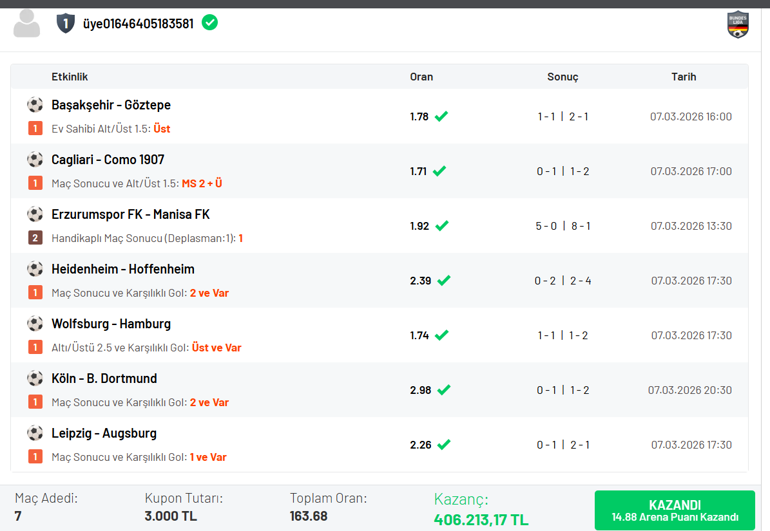Screen dimensions: 770x531
Task: Click the soccer ball icon for Köln - B. Dortmund
Action: 35,379
